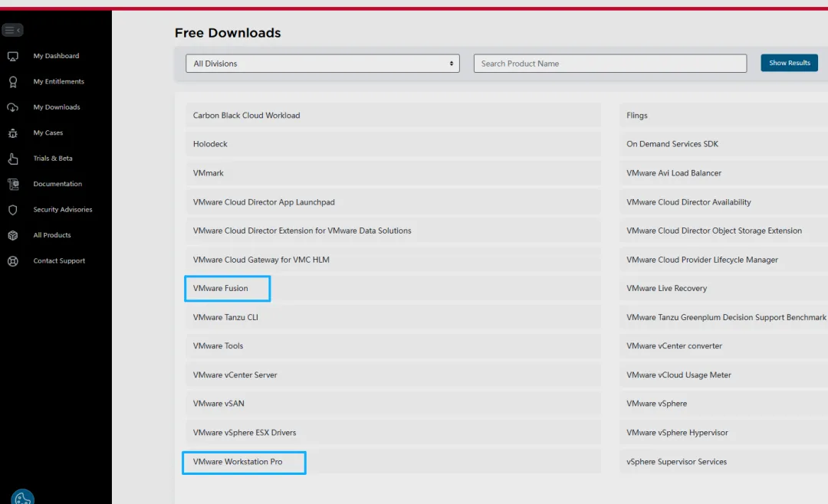This screenshot has height=504, width=828.
Task: Click the Documentation book icon
Action: point(13,184)
